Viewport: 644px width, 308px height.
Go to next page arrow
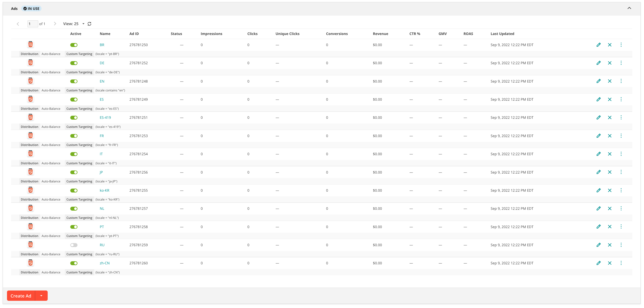coord(55,24)
